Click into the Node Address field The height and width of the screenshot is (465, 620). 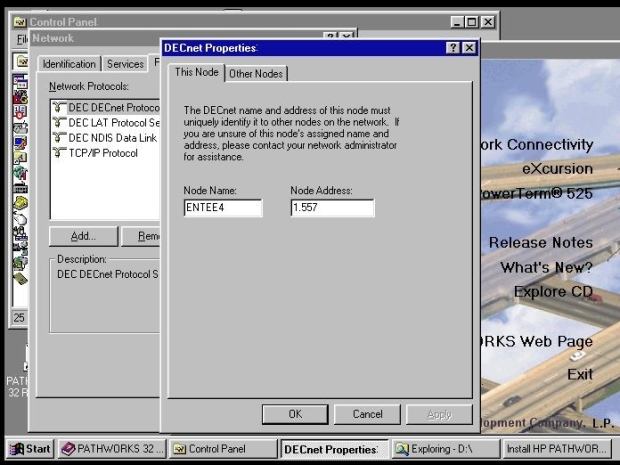pyautogui.click(x=331, y=208)
